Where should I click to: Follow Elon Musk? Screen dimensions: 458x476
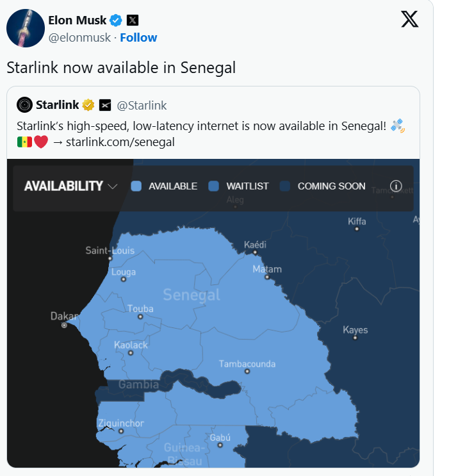tap(138, 38)
